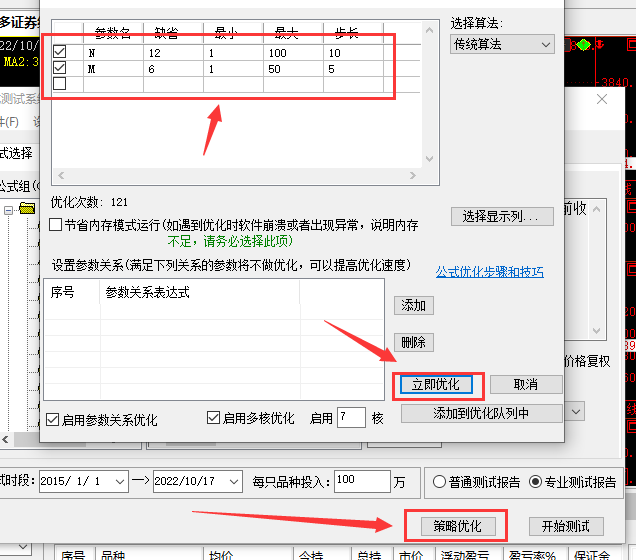
Task: Click 浮动盈亏 column header in bottom table
Action: (x=468, y=554)
